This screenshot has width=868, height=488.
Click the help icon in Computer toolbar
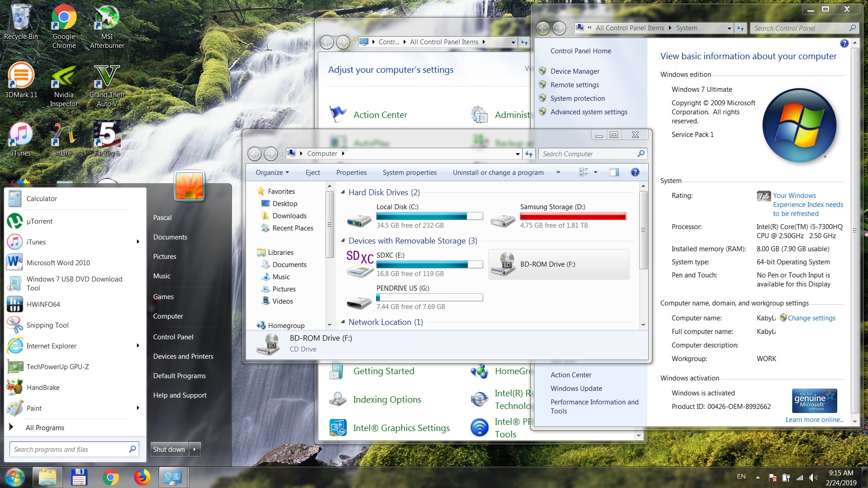pos(635,172)
